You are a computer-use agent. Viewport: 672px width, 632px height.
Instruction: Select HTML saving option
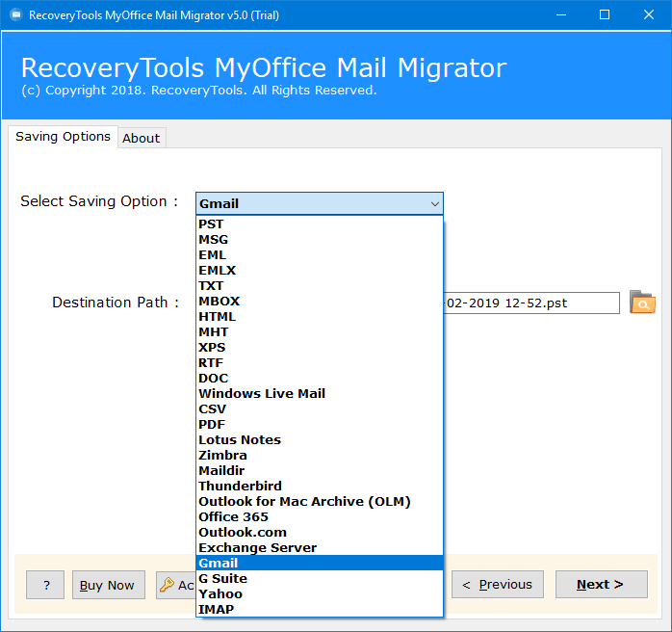point(320,317)
